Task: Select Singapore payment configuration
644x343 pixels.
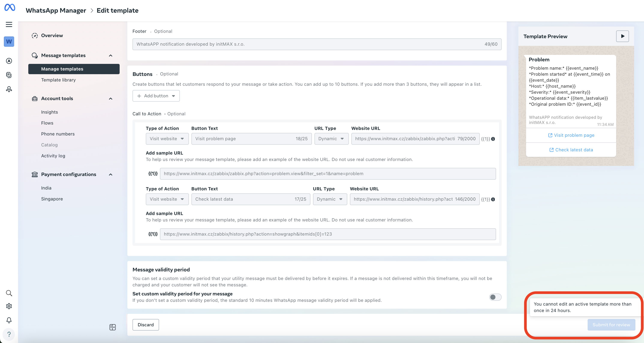Action: [x=52, y=199]
